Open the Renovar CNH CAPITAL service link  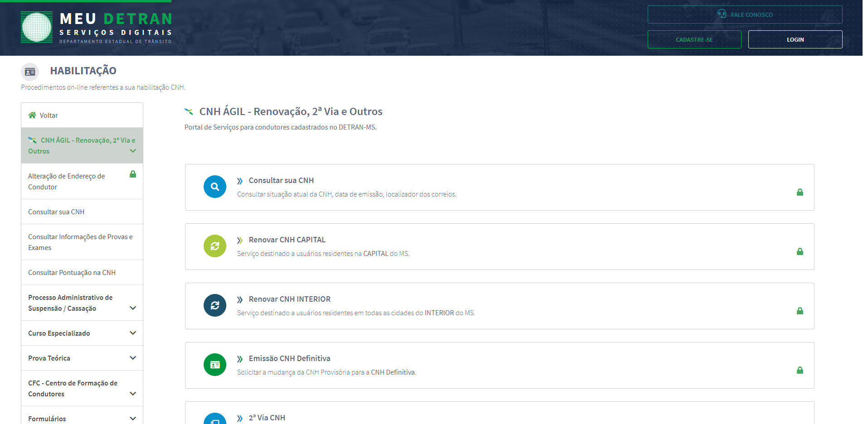pyautogui.click(x=287, y=240)
